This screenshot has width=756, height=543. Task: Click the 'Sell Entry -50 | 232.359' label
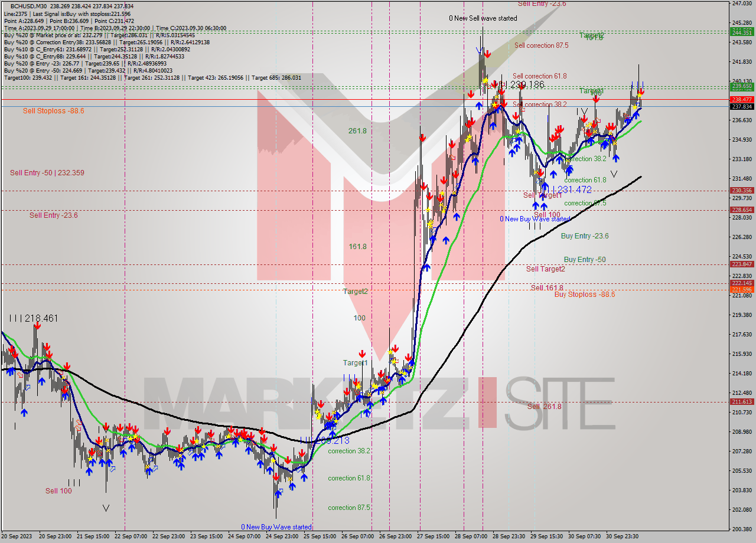coord(47,173)
